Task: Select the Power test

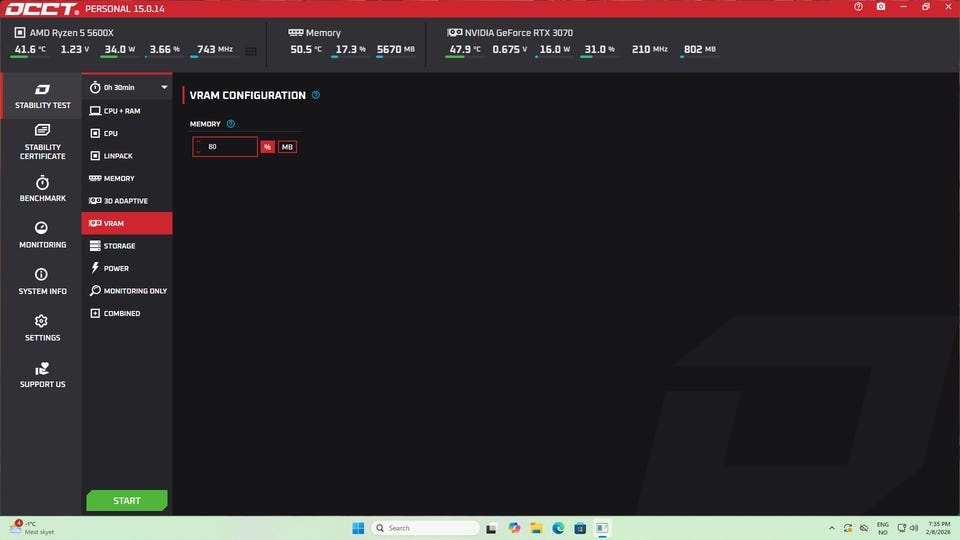Action: 127,268
